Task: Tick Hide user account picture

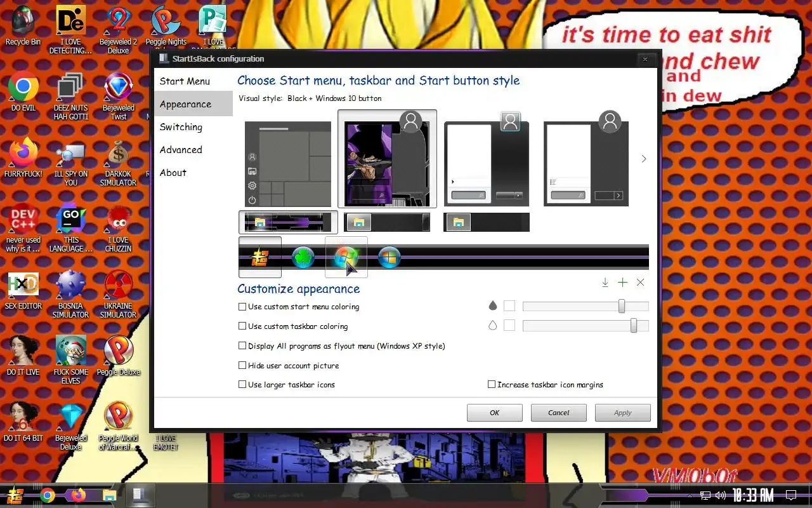Action: (289, 366)
